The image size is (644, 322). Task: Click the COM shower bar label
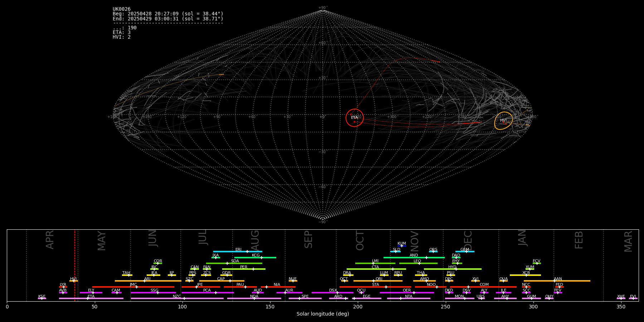tap(484, 285)
